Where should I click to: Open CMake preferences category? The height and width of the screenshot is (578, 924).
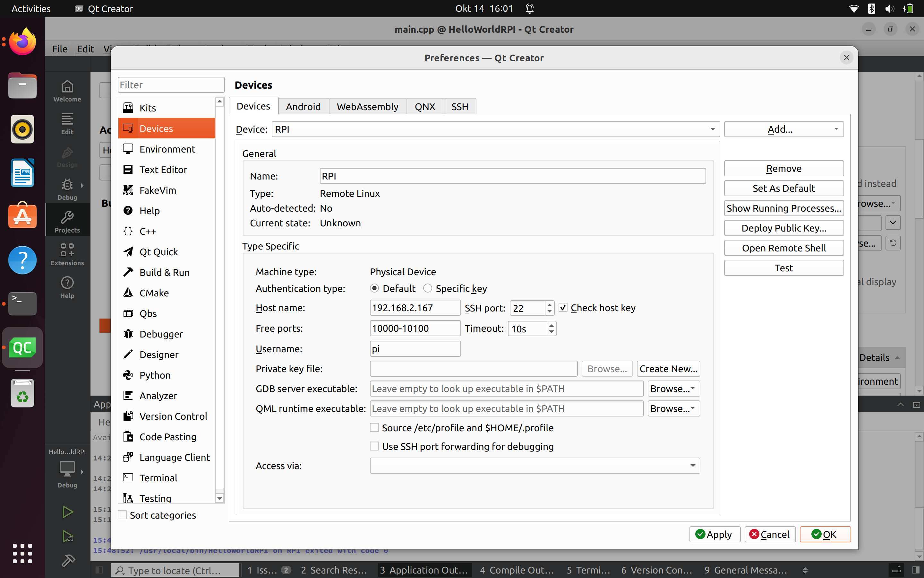[167, 293]
